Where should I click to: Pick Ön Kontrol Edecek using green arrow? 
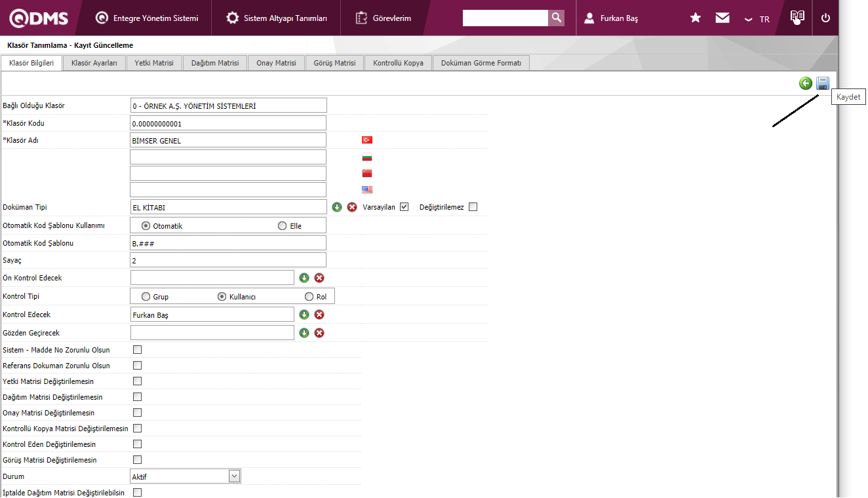coord(304,278)
